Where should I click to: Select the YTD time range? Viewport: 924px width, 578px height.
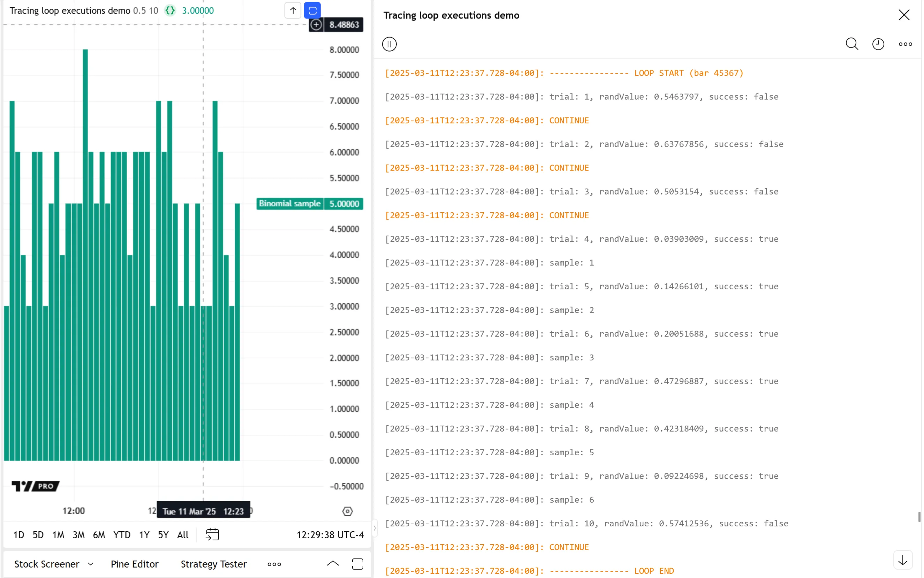[x=122, y=535]
